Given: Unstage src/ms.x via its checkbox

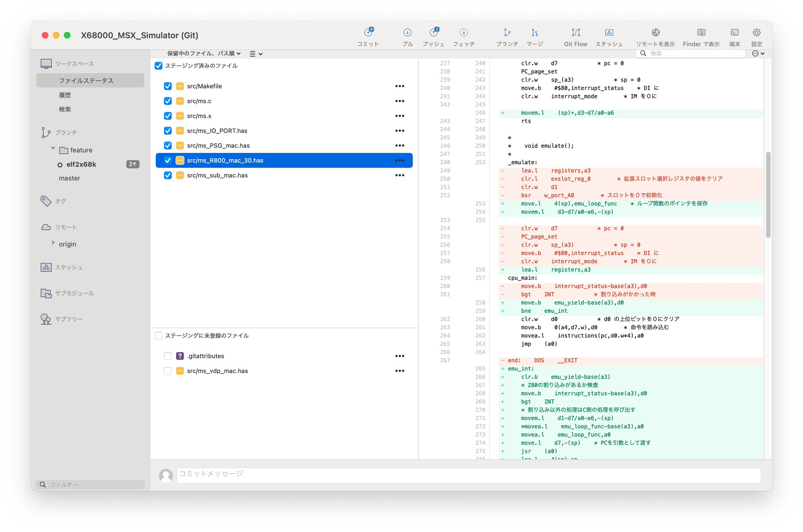Looking at the screenshot, I should [168, 116].
